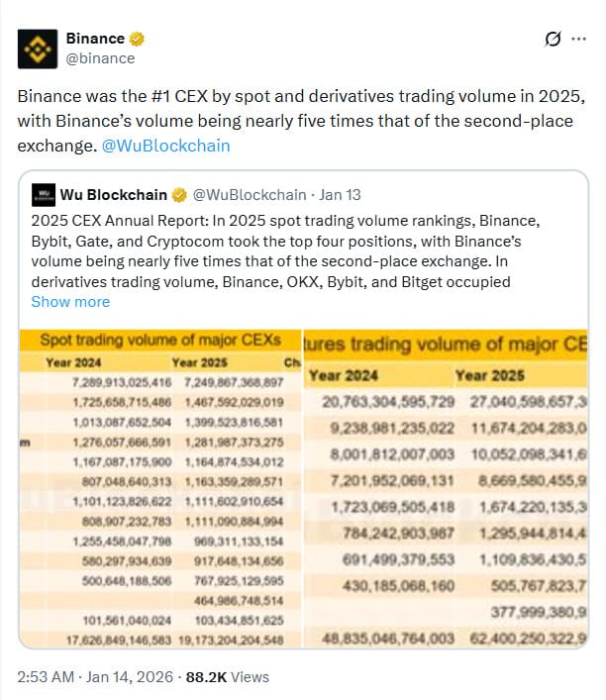The image size is (606, 700).
Task: Open the futures trading volume table image
Action: pos(445,487)
